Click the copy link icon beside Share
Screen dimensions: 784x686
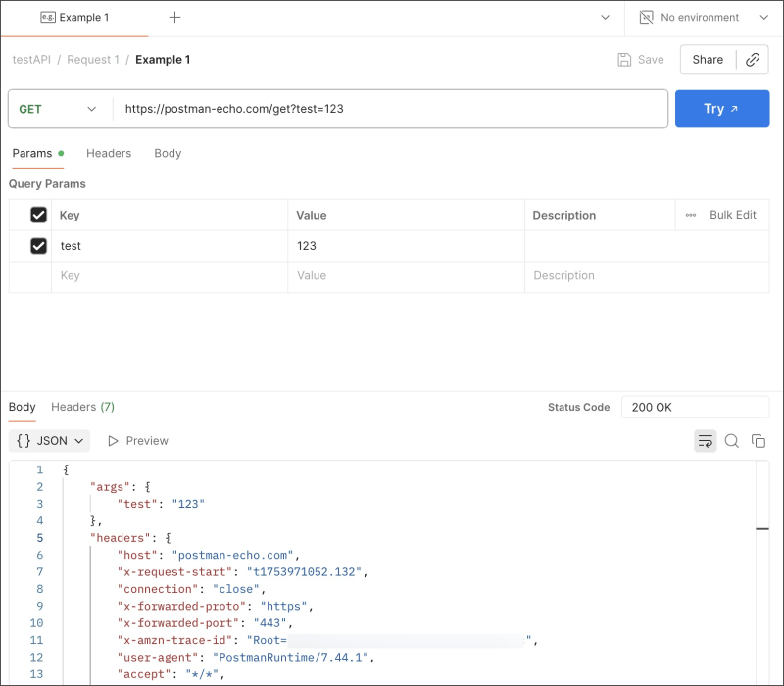753,60
